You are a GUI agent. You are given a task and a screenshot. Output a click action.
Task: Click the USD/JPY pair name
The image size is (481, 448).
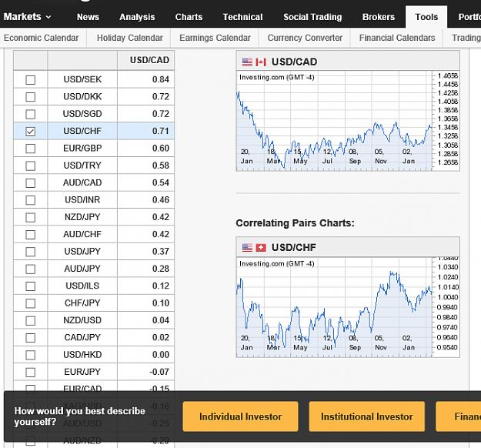[82, 251]
